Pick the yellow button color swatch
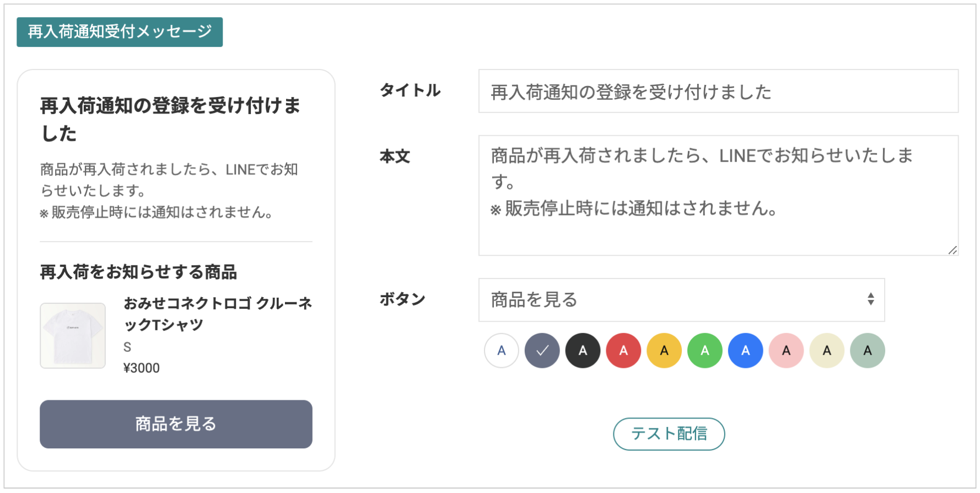Screen dimensions: 980x493 pyautogui.click(x=664, y=351)
